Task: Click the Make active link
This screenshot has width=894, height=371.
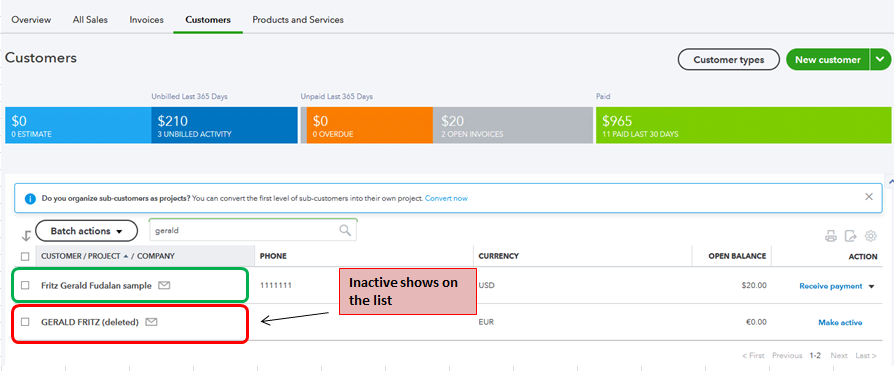Action: coord(840,323)
